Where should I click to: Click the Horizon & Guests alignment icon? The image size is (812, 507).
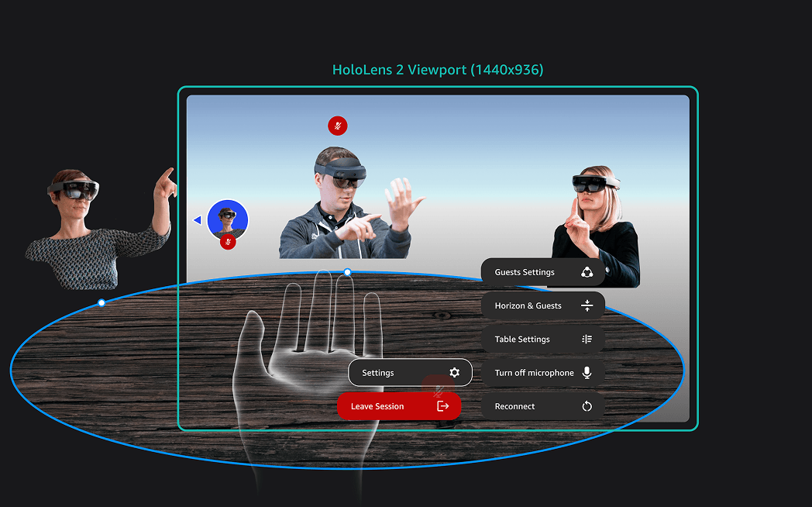coord(587,305)
